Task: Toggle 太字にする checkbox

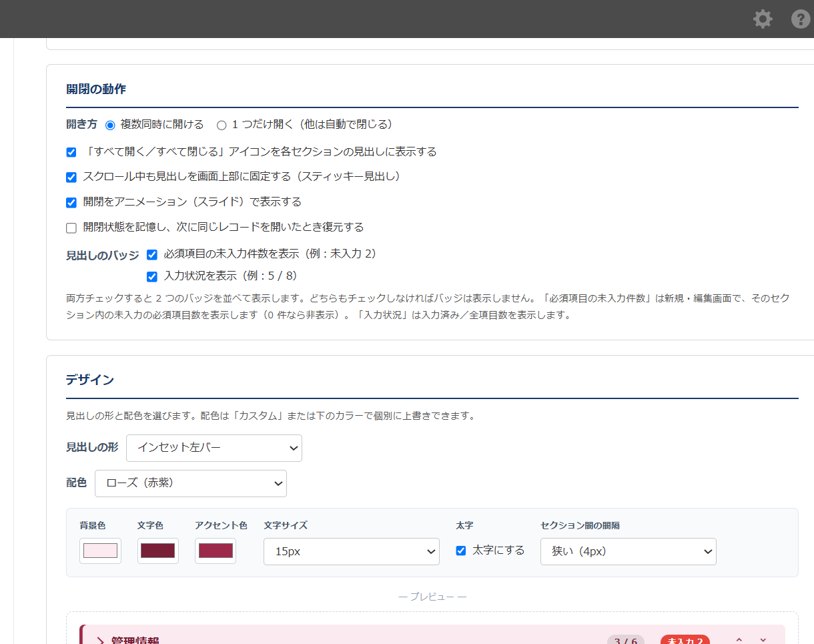Action: (460, 551)
